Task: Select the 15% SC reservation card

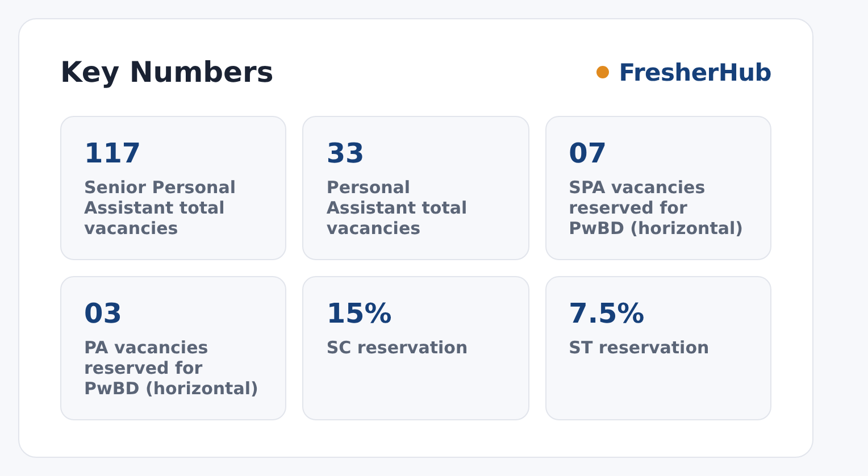Action: [416, 348]
